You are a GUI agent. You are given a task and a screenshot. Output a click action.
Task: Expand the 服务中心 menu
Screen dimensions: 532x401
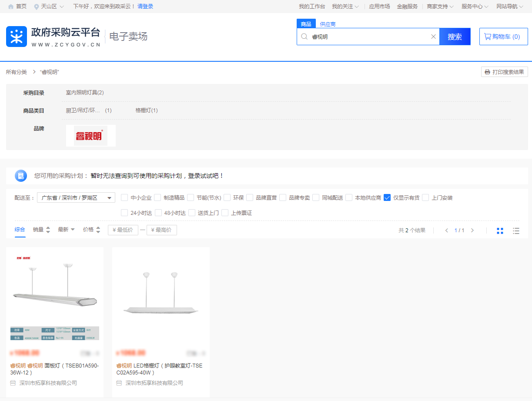[x=475, y=7]
